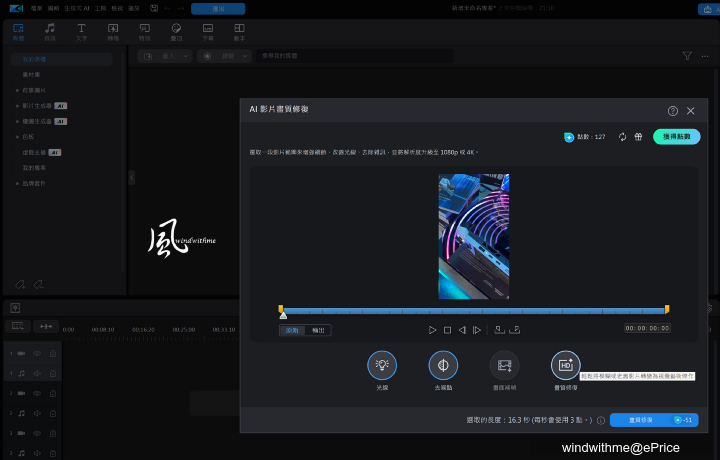Click the info icon beside selected length

[x=601, y=420]
